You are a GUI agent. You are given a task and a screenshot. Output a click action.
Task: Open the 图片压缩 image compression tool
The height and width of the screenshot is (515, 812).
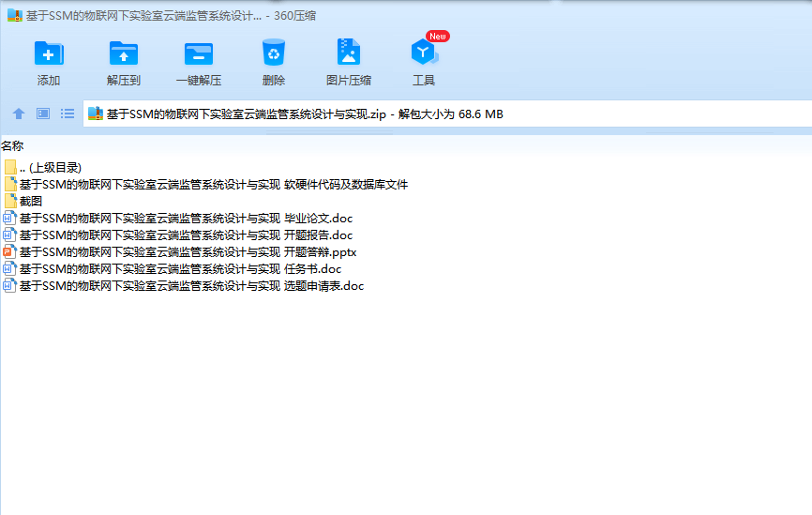pos(349,52)
